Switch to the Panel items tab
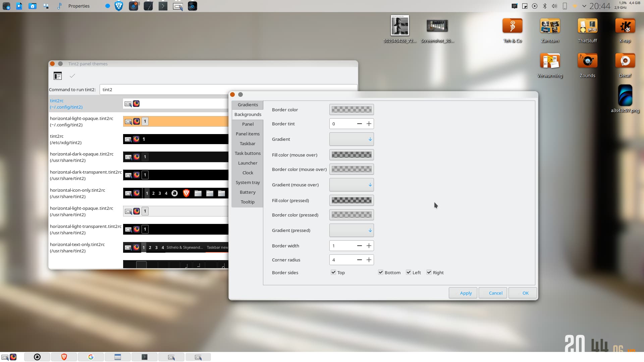 pyautogui.click(x=248, y=134)
